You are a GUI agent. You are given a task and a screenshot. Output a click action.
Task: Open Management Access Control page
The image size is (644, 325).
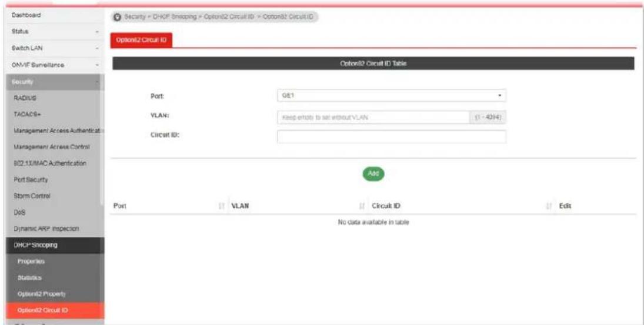click(x=55, y=147)
